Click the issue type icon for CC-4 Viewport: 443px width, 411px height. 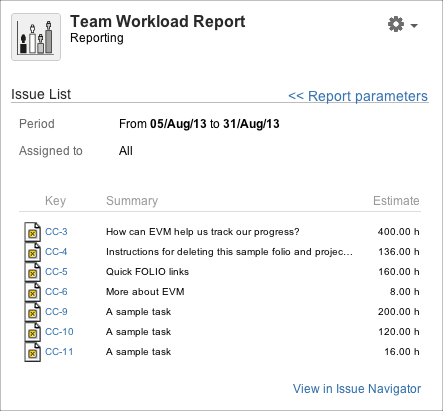(x=33, y=252)
